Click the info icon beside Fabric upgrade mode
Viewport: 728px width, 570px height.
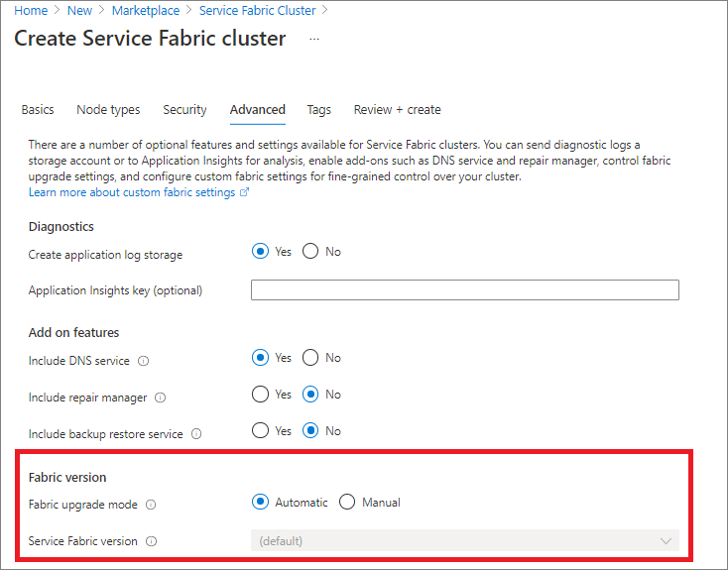151,505
